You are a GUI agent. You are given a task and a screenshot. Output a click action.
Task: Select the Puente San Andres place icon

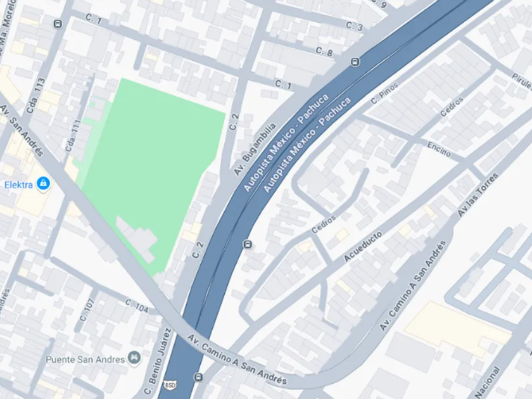click(134, 358)
